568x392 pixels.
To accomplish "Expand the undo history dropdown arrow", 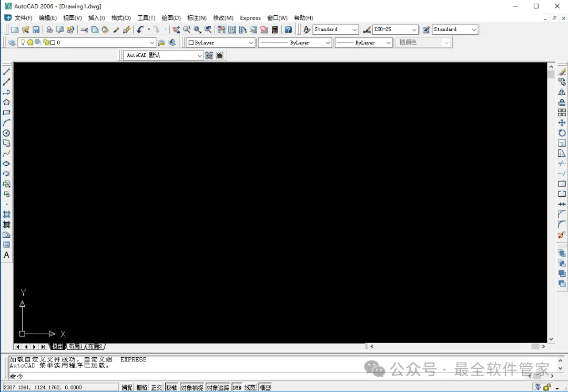I will click(148, 29).
